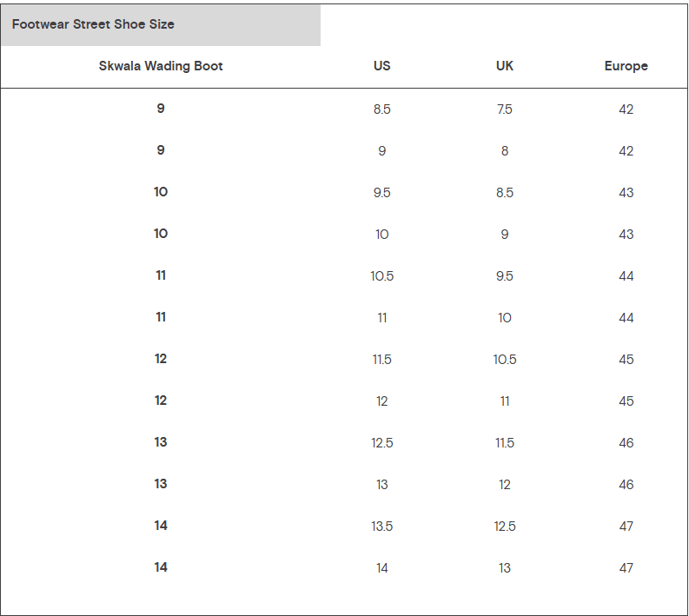Click the UK size 8.5 cell
689x616 pixels.
point(505,193)
